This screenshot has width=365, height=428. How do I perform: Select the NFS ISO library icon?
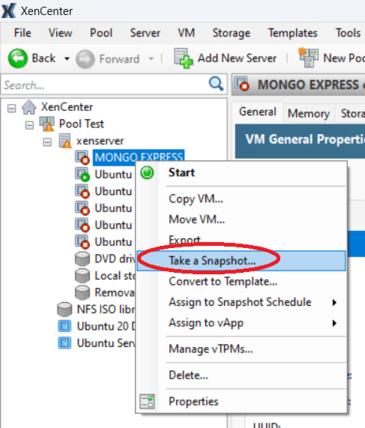click(x=64, y=309)
